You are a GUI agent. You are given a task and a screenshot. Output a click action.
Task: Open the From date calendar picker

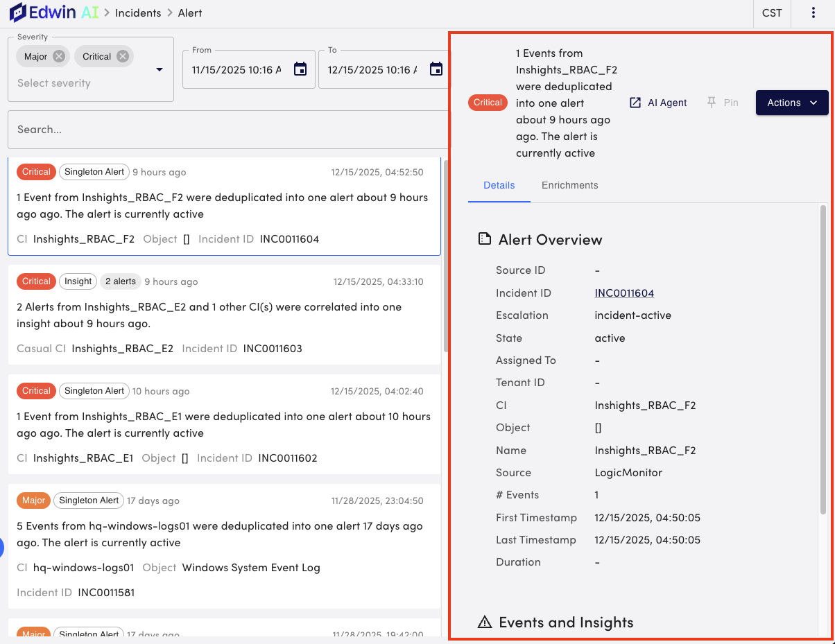(300, 69)
